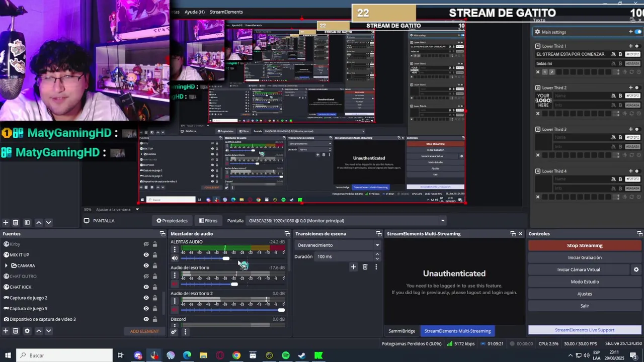The width and height of the screenshot is (644, 362).
Task: Open Desvanecimiento transition dropdown
Action: [x=338, y=245]
